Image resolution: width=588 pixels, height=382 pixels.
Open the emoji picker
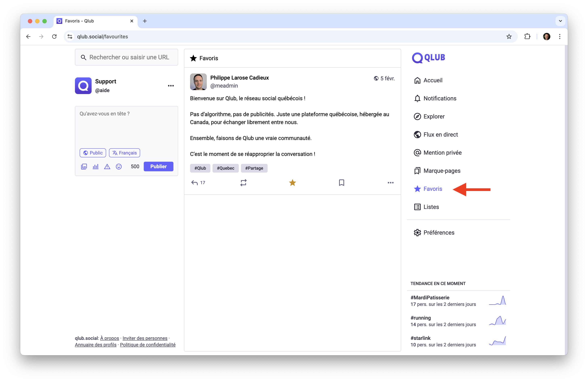[x=119, y=167]
